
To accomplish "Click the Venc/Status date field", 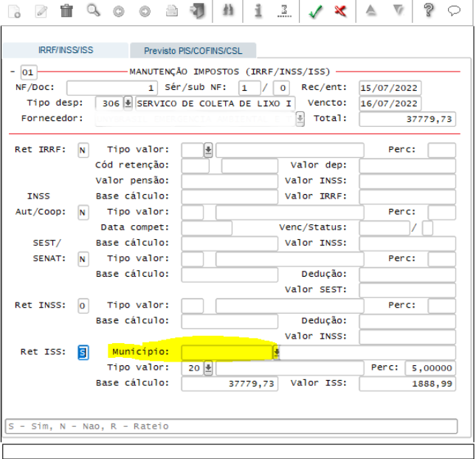I will [x=384, y=228].
